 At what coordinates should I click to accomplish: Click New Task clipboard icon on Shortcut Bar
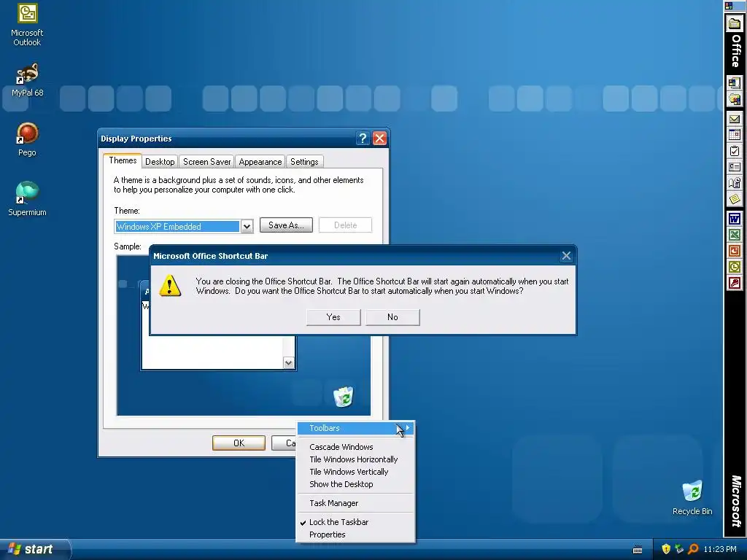point(734,151)
